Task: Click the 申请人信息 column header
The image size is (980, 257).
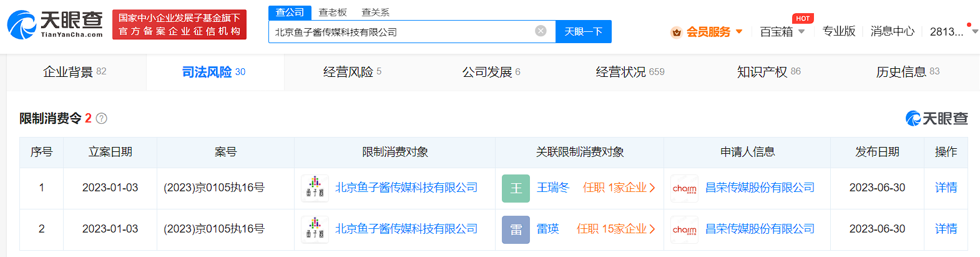Action: tap(747, 152)
